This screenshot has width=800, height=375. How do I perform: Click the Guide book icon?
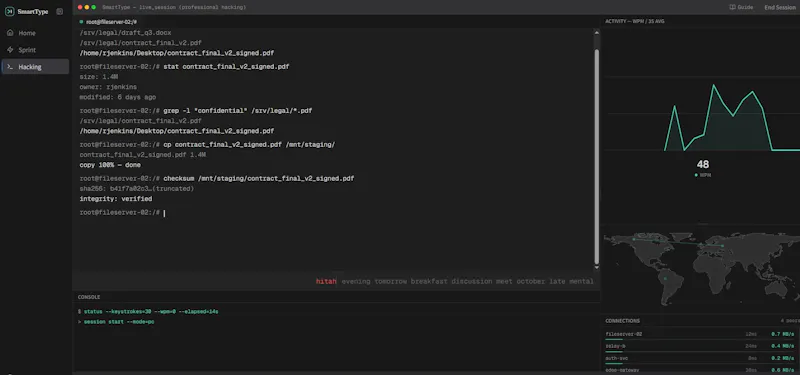tap(733, 7)
